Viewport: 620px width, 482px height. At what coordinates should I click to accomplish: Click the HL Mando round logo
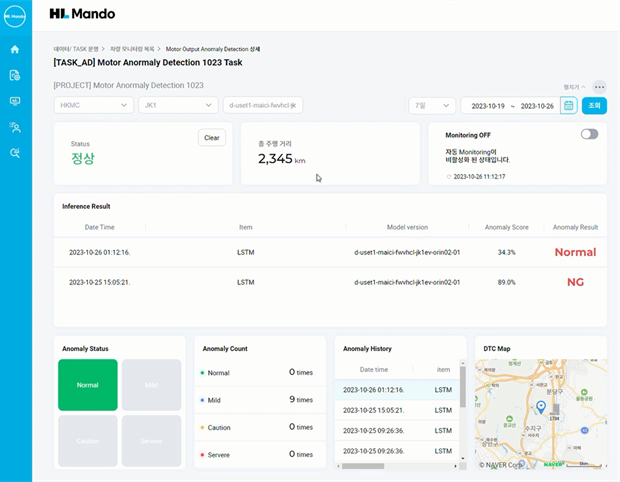(x=15, y=15)
